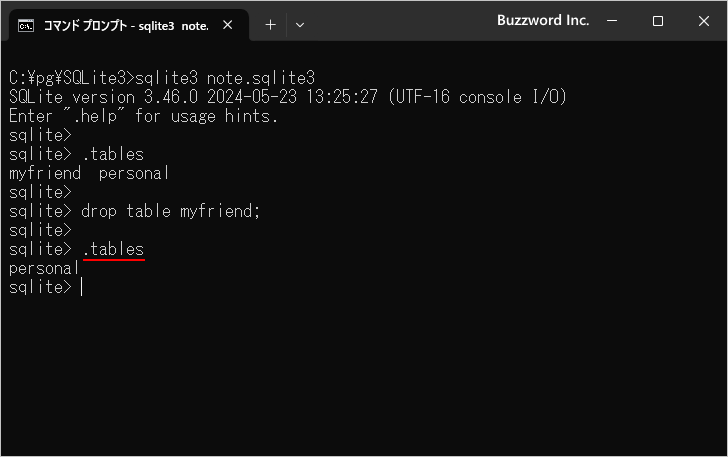728x457 pixels.
Task: Minimize the terminal window
Action: tap(613, 21)
